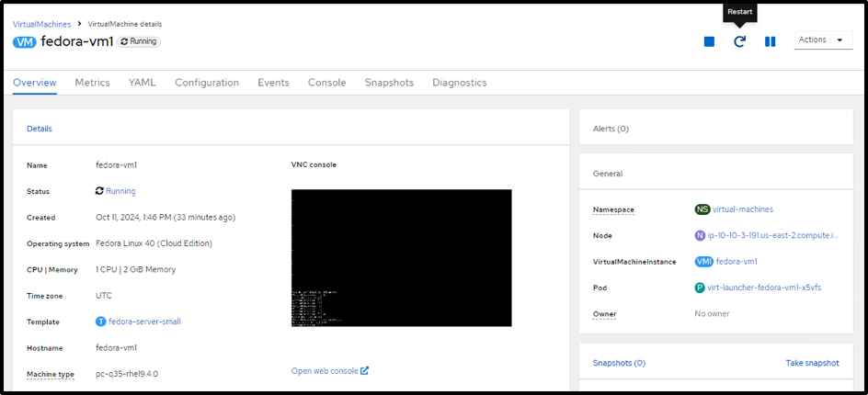The width and height of the screenshot is (868, 395).
Task: Open the fedora-vm1 VirtualMachineInstance link
Action: [737, 261]
